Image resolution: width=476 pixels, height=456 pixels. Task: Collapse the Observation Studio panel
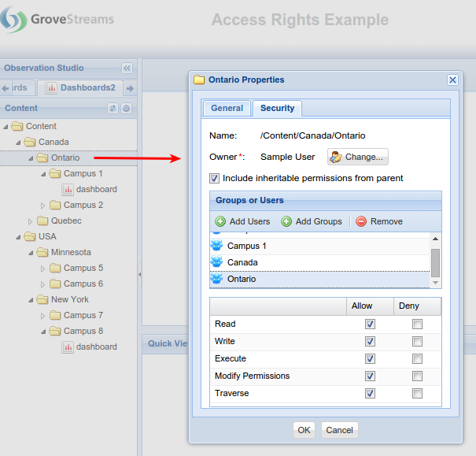[x=127, y=69]
